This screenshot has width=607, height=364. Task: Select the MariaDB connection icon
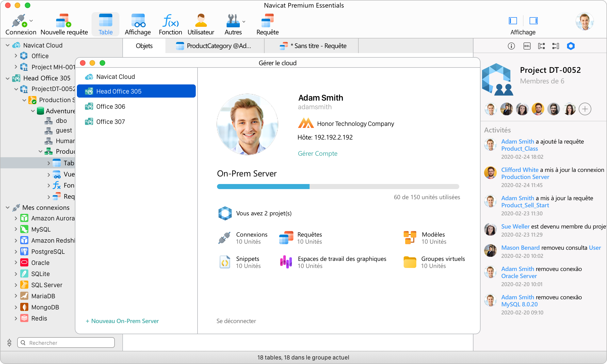[x=24, y=296]
